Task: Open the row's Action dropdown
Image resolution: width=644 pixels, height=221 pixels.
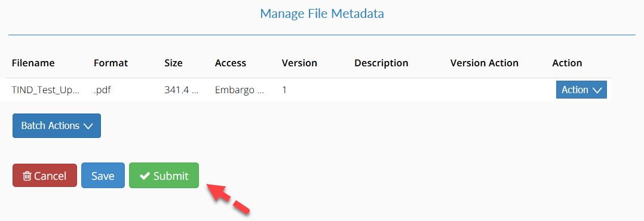Action: 581,90
